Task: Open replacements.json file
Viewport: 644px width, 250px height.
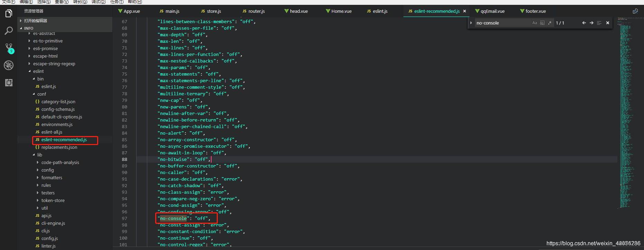Action: click(59, 147)
